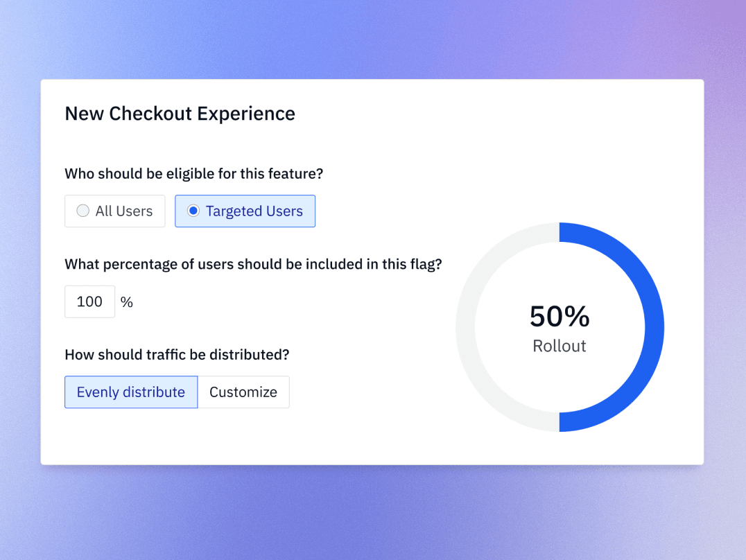Click the "What percentage of users" question label

coord(253,264)
